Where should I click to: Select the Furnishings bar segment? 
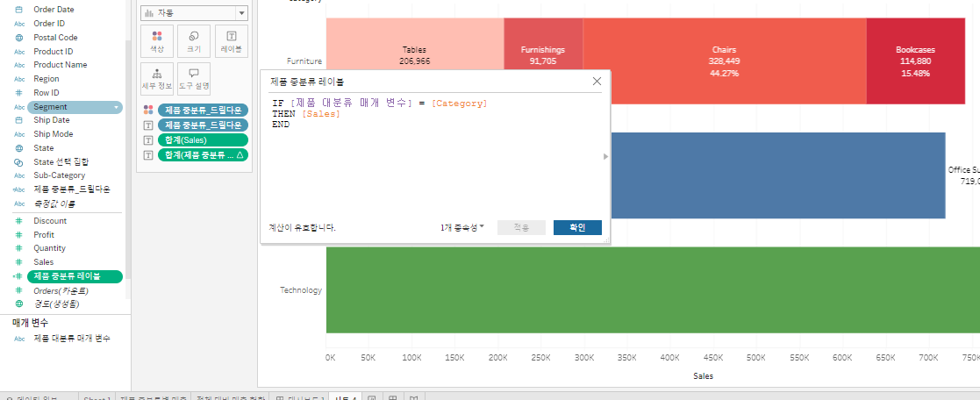coord(543,44)
